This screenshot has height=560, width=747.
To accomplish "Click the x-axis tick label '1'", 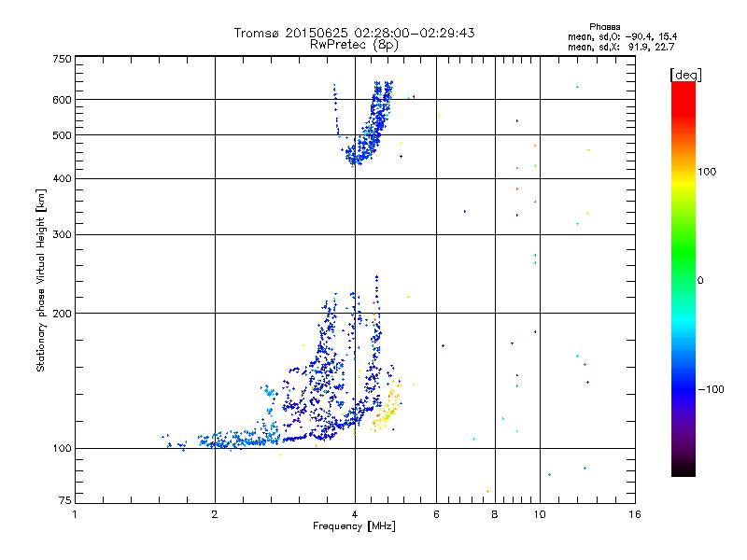I will pos(75,514).
